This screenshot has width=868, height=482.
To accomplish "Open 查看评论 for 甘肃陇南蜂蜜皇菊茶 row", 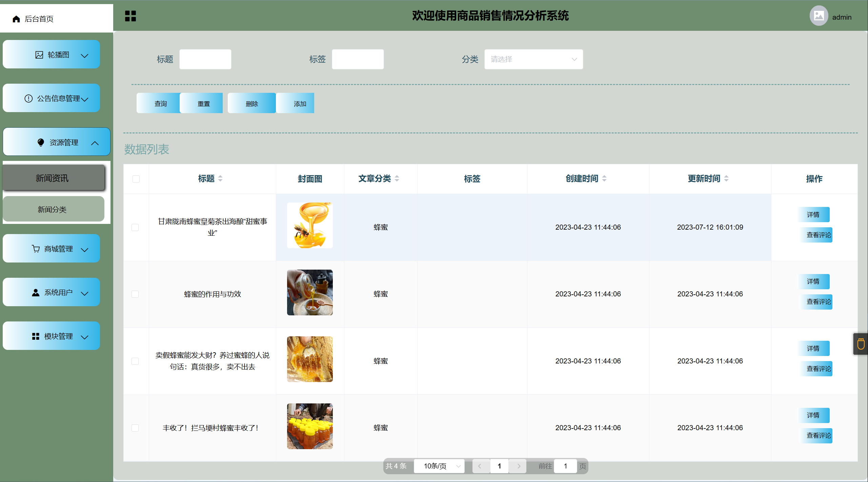I will click(x=816, y=235).
